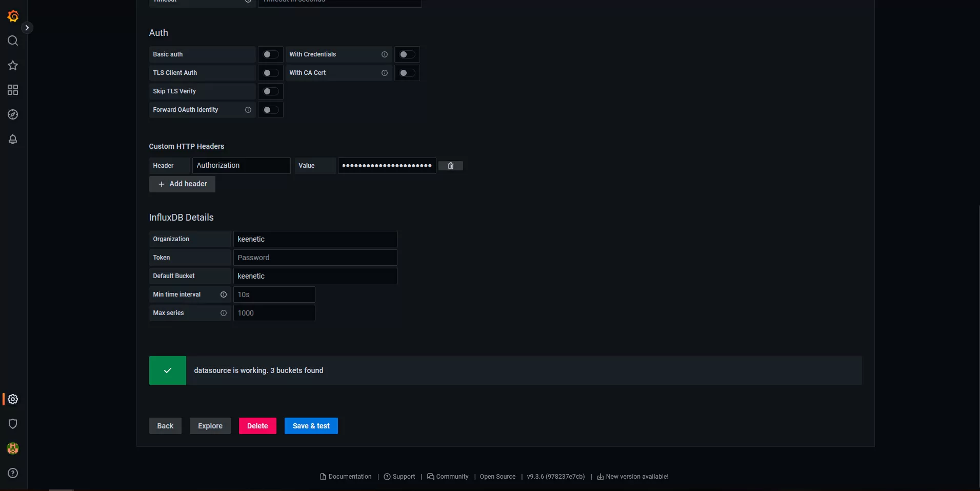Viewport: 980px width, 491px height.
Task: Focus the Min time interval field
Action: tap(274, 294)
